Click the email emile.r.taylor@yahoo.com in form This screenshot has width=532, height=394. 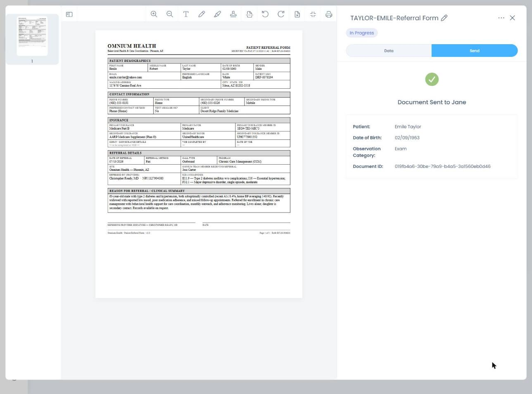(x=126, y=77)
